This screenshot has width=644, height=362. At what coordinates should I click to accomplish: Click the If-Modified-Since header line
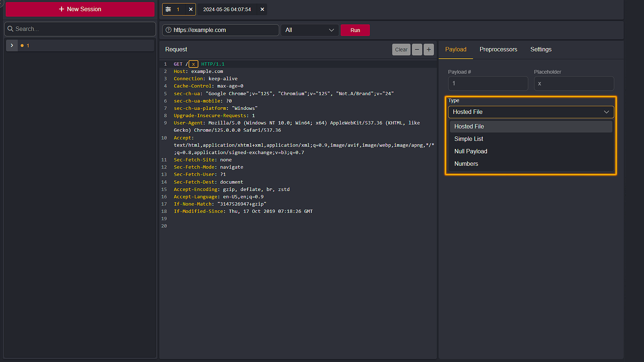243,212
